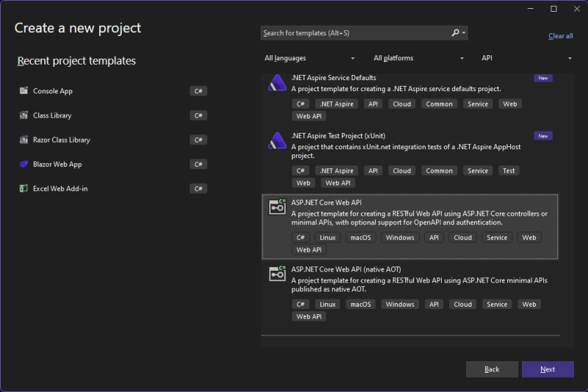Open the API project type dropdown
The image size is (588, 392).
526,58
